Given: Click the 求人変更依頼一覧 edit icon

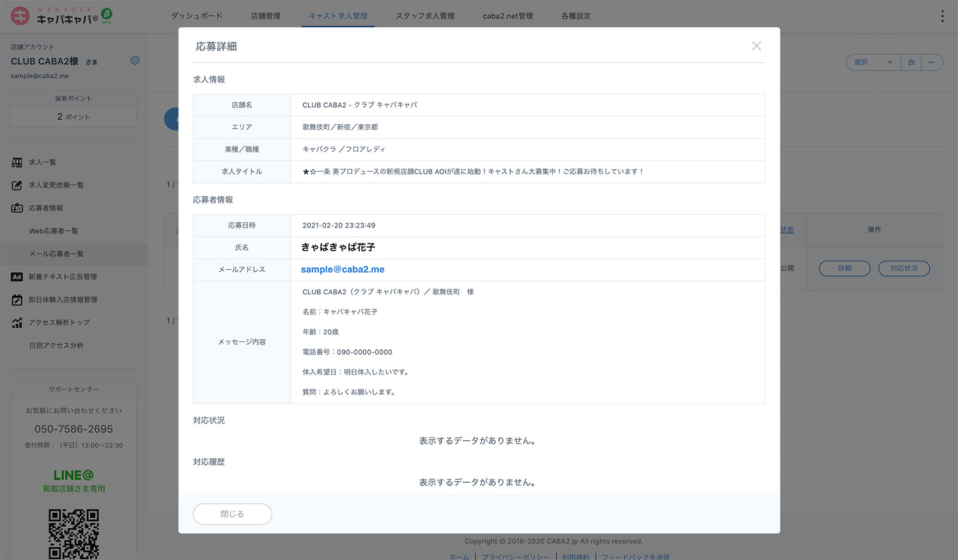Looking at the screenshot, I should pyautogui.click(x=17, y=185).
